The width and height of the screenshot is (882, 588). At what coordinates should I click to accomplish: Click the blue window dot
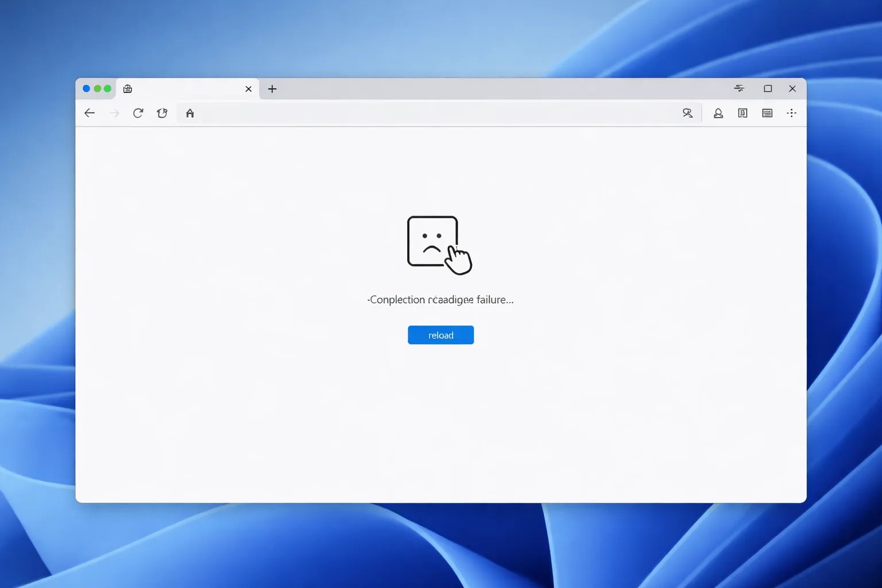(86, 88)
